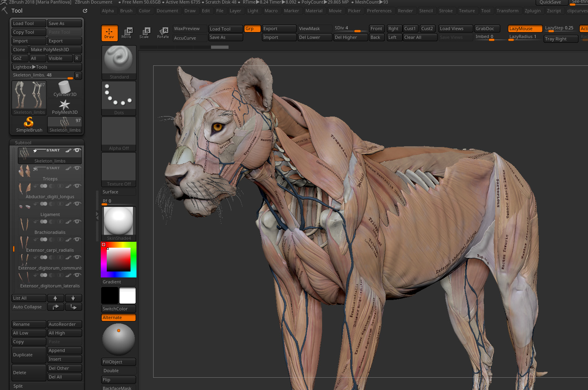The image size is (588, 390).
Task: Select the PolyMesh3D star tool
Action: (x=65, y=107)
